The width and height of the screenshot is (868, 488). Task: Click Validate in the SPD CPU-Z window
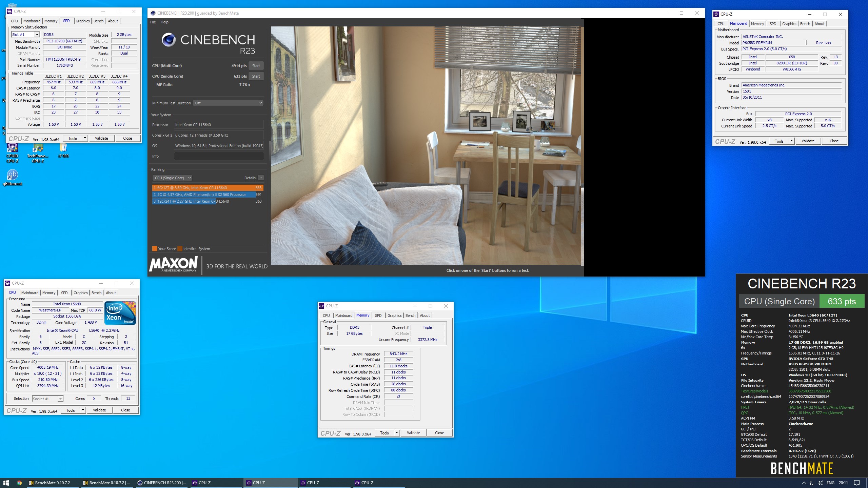[x=101, y=138]
